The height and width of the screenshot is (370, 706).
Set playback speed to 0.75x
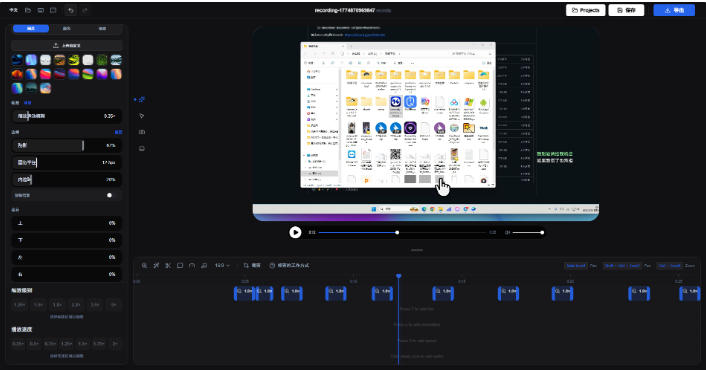50,343
